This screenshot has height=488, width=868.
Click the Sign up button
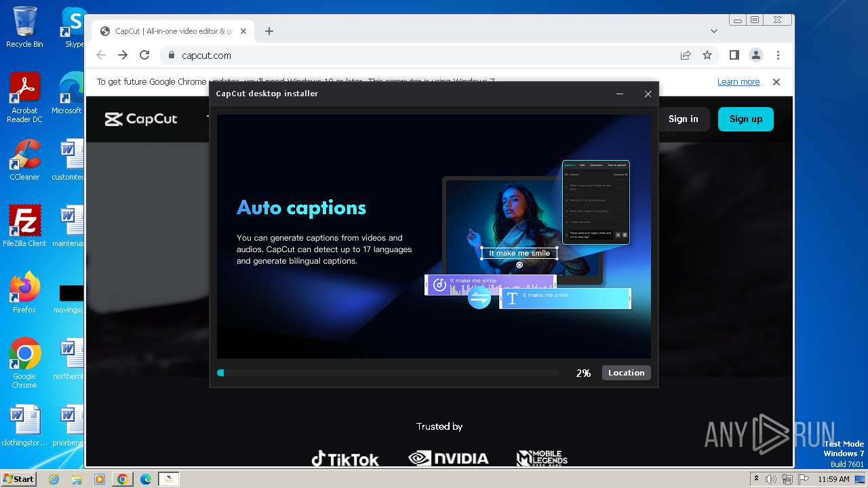click(746, 119)
